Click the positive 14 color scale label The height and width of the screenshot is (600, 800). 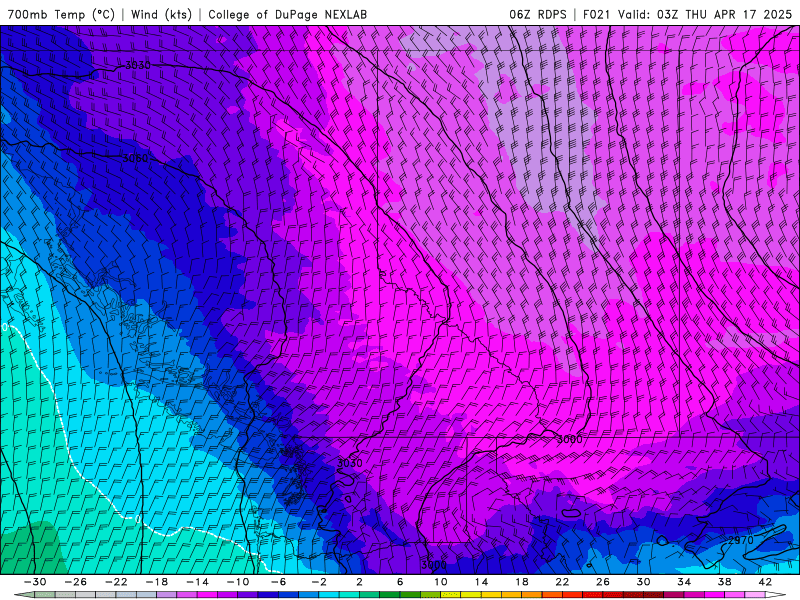point(481,582)
